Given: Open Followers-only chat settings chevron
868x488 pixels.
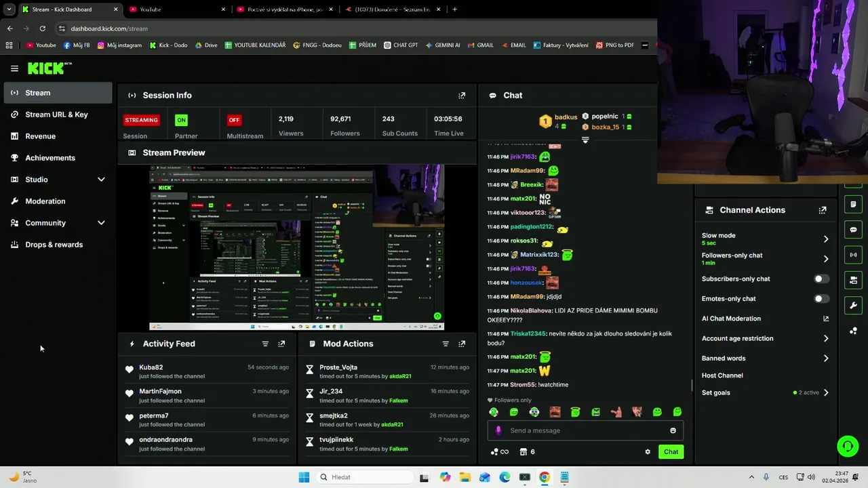Looking at the screenshot, I should [826, 259].
